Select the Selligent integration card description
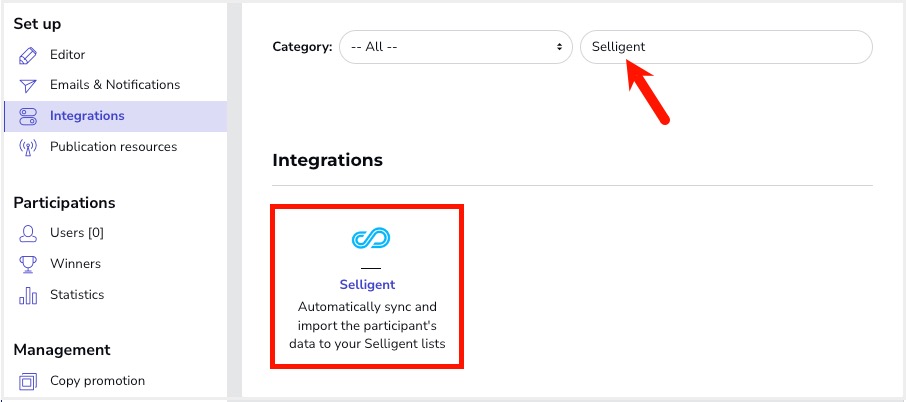906x402 pixels. (x=367, y=325)
